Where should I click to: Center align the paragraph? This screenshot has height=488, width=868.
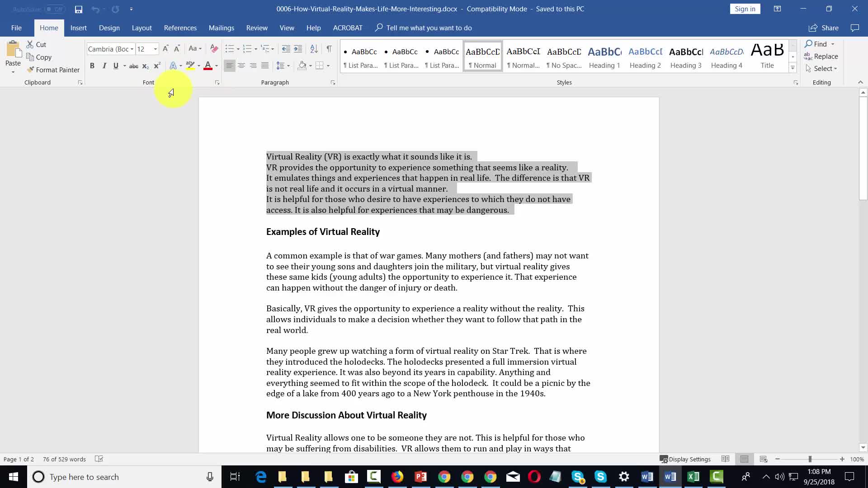coord(241,66)
